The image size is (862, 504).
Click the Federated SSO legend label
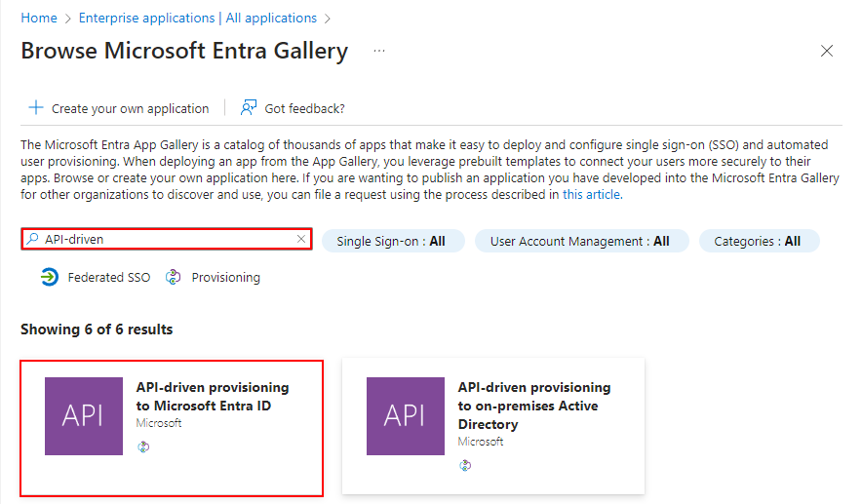[x=109, y=278]
